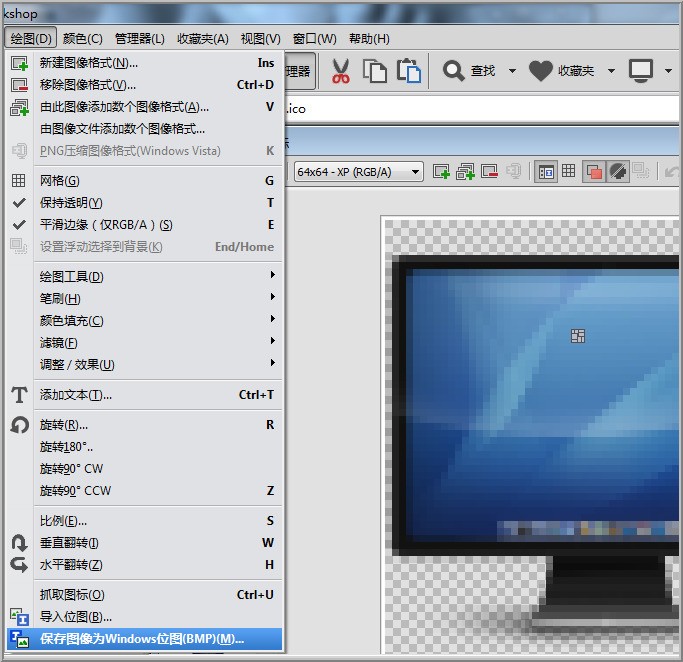
Task: Choose 保存图像为Windows位图(BMP)(M)... item
Action: tap(144, 638)
